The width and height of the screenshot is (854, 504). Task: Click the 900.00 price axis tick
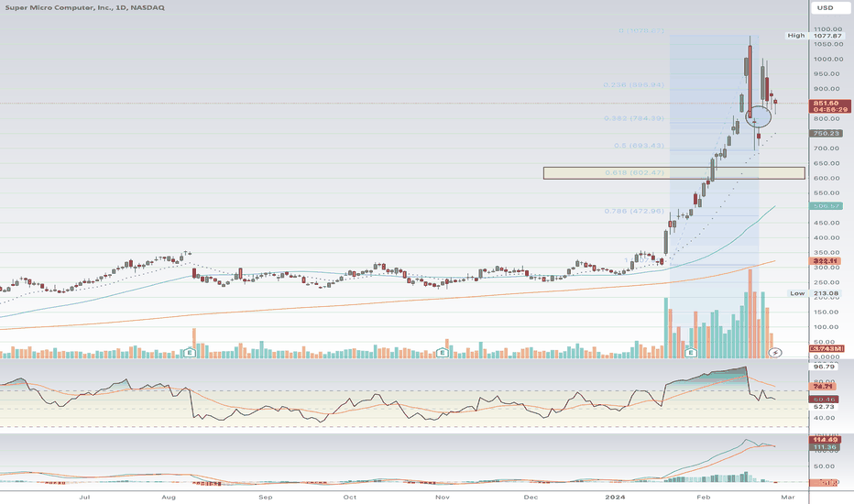(827, 88)
